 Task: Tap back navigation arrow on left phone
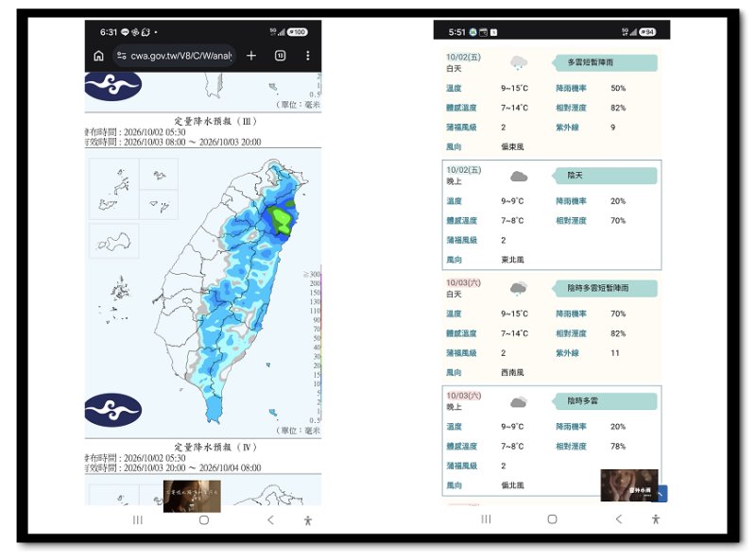pyautogui.click(x=270, y=520)
